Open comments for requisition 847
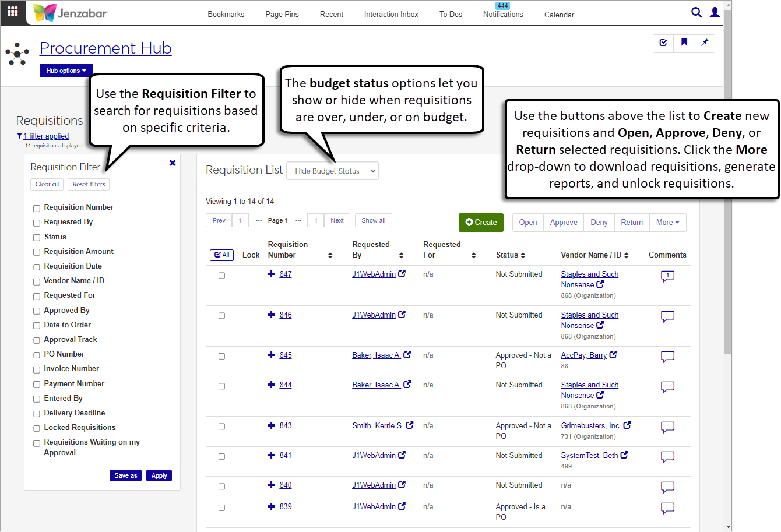This screenshot has width=781, height=532. (667, 276)
